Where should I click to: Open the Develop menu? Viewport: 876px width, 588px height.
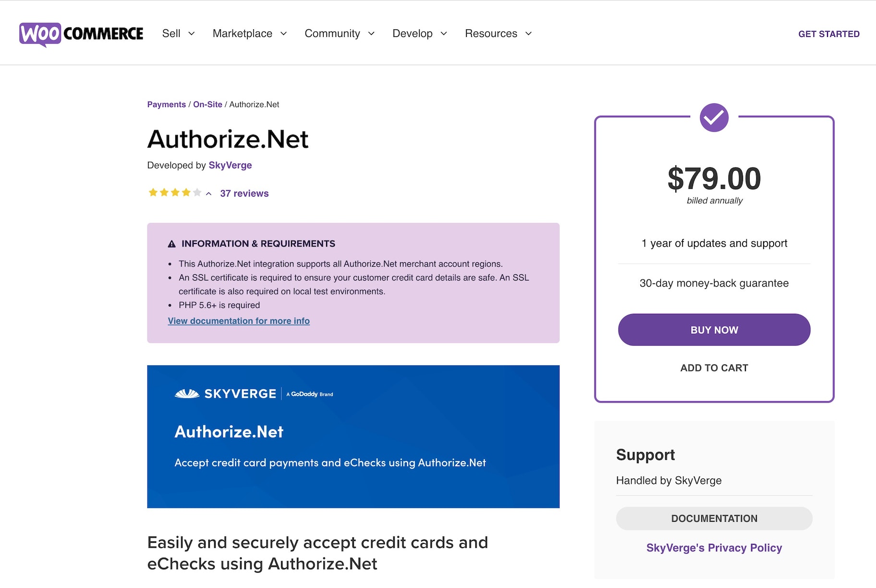click(419, 34)
